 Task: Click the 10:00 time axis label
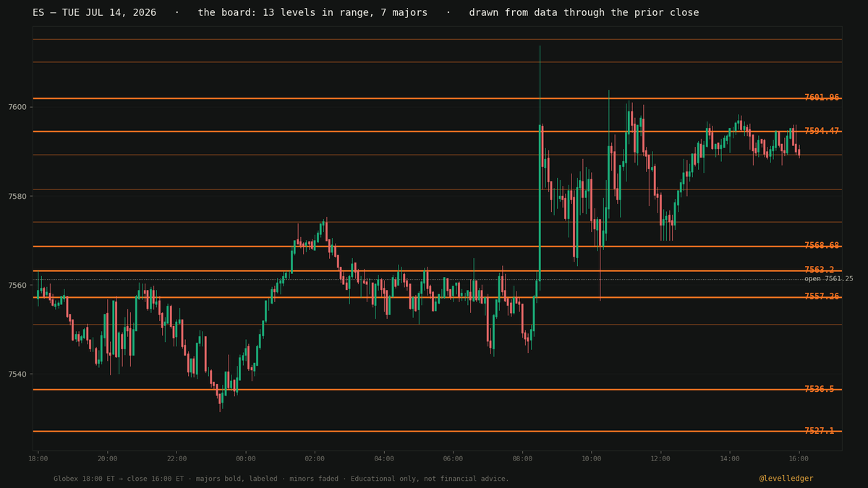pyautogui.click(x=592, y=458)
